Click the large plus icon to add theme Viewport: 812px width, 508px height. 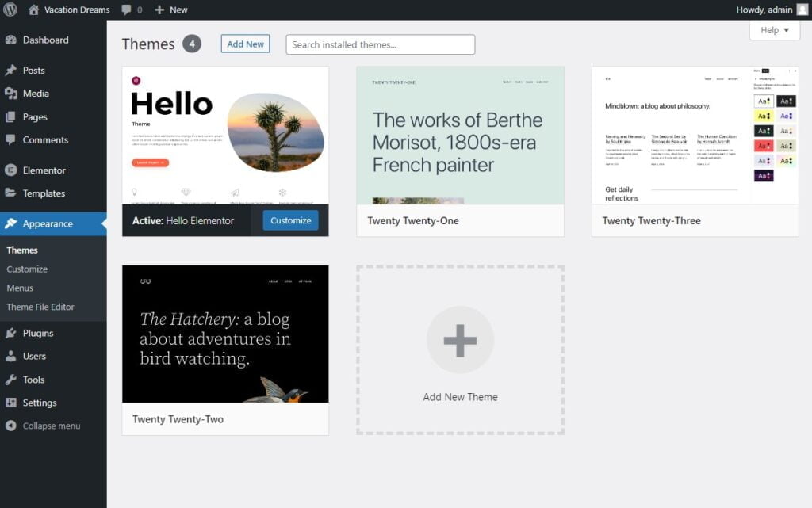[460, 340]
